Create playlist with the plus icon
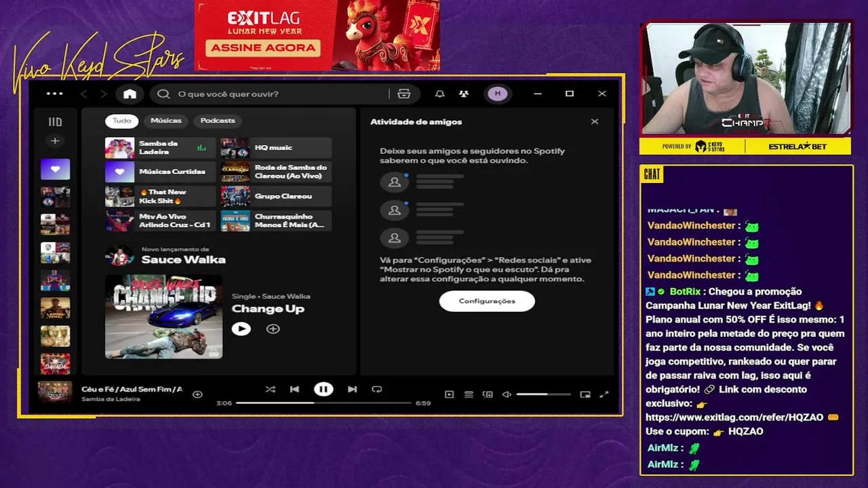The width and height of the screenshot is (868, 488). click(x=55, y=141)
